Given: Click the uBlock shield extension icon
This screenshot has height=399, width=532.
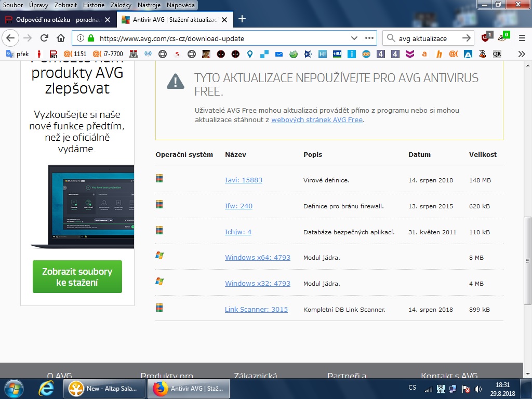Looking at the screenshot, I should 486,37.
